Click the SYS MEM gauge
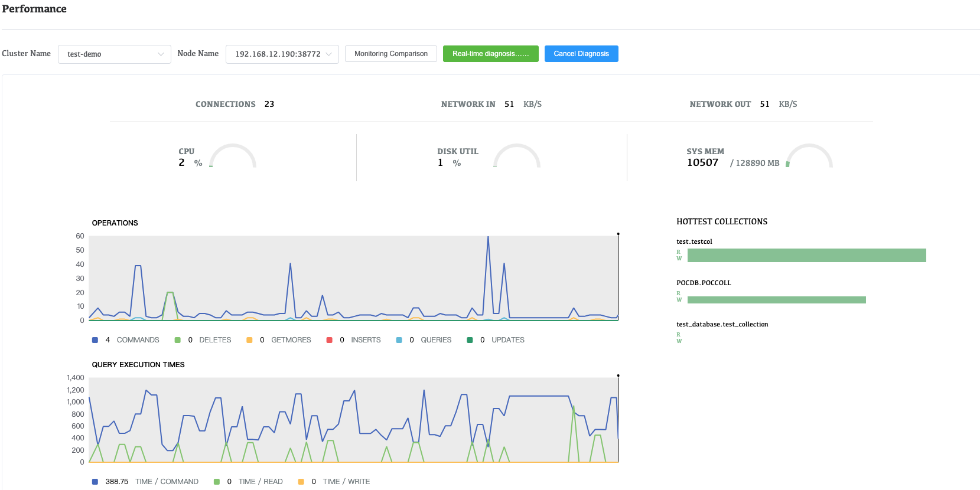 809,156
